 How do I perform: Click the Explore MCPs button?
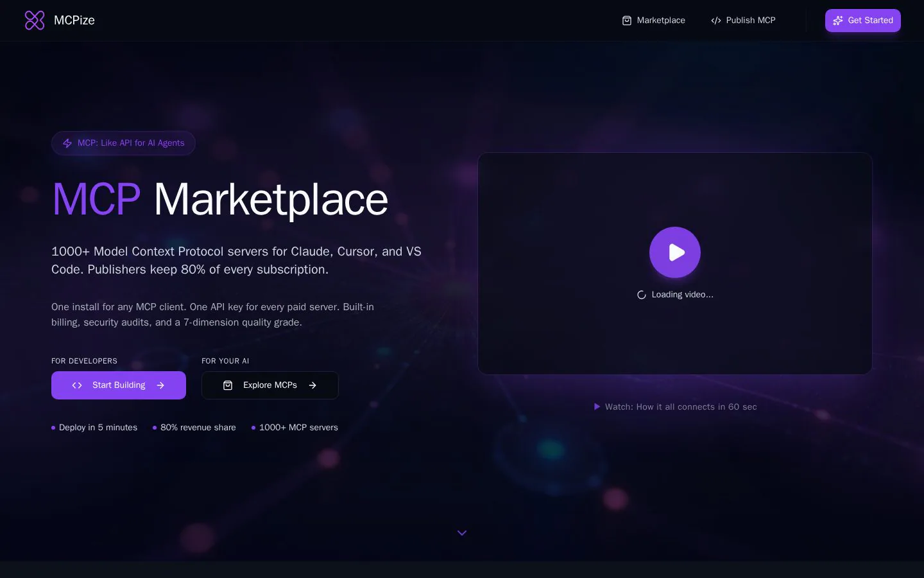[x=270, y=385]
